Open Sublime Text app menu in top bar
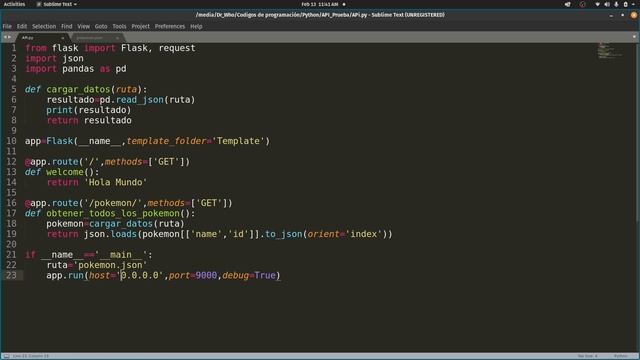Image resolution: width=640 pixels, height=360 pixels. click(x=56, y=4)
